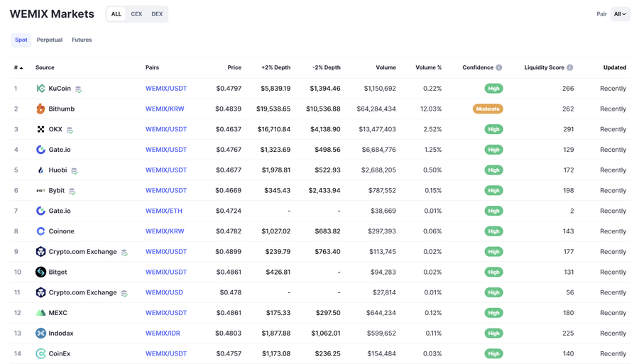Sort table by Volume column header
639x364 pixels.
click(x=386, y=67)
